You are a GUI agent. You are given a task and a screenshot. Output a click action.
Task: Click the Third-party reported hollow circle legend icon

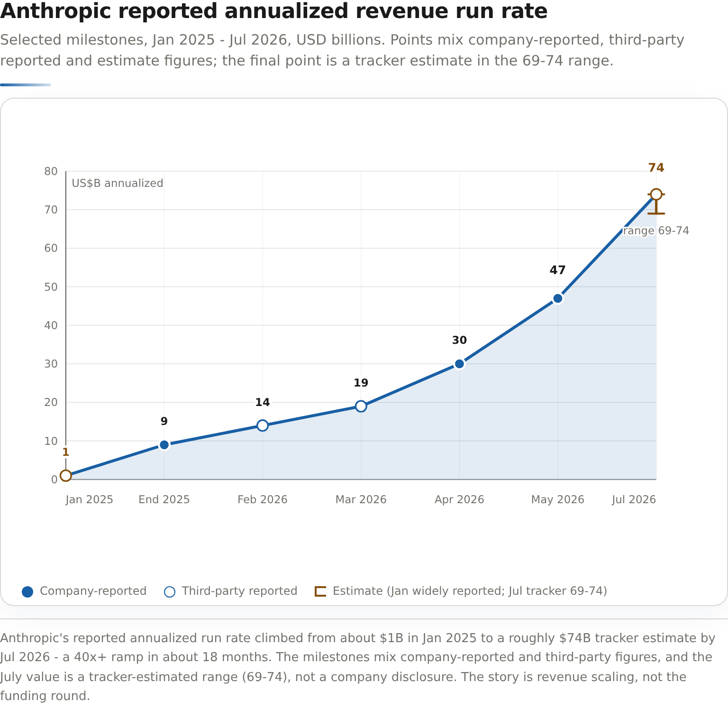click(169, 592)
